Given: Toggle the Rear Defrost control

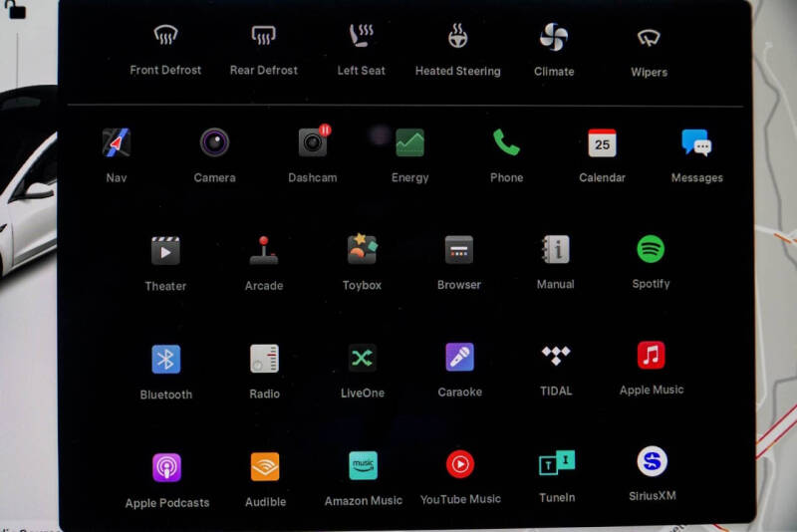Looking at the screenshot, I should (263, 38).
